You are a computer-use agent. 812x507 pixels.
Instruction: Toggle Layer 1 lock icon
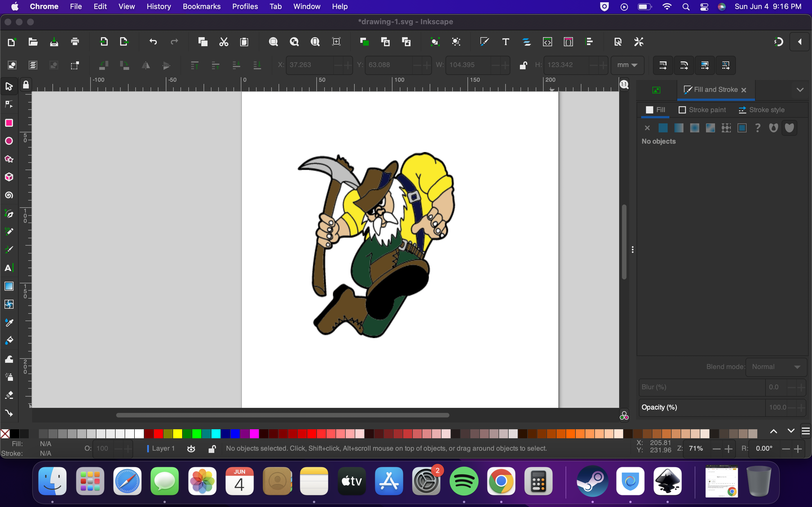coord(212,449)
